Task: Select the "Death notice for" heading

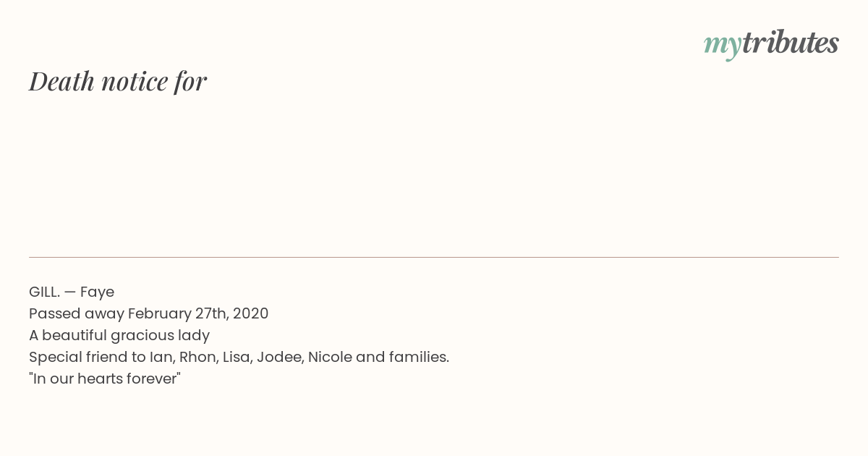Action: click(118, 81)
